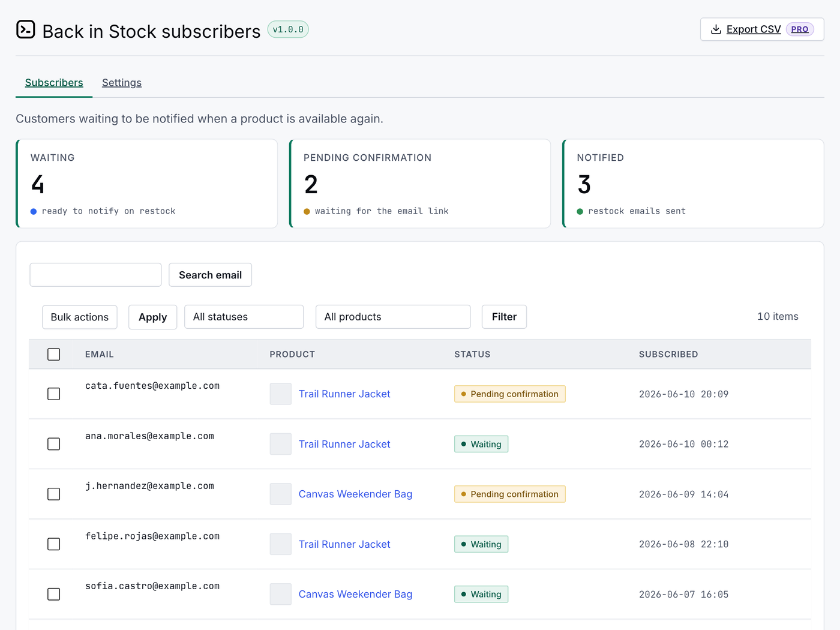Click the date 2026-06-10 20:09
This screenshot has width=840, height=630.
pyautogui.click(x=683, y=394)
